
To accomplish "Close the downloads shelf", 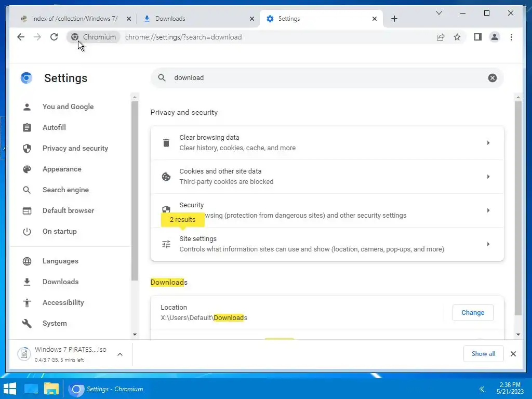I will (513, 354).
